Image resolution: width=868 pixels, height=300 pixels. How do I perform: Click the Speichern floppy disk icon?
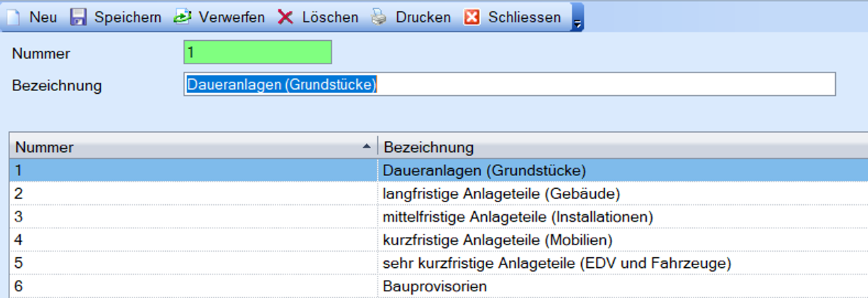[x=78, y=17]
